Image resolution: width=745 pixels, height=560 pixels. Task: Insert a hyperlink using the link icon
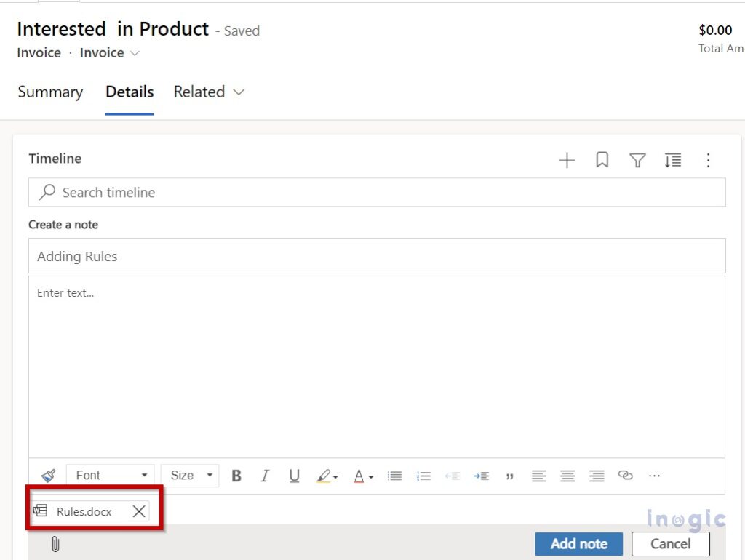(626, 475)
